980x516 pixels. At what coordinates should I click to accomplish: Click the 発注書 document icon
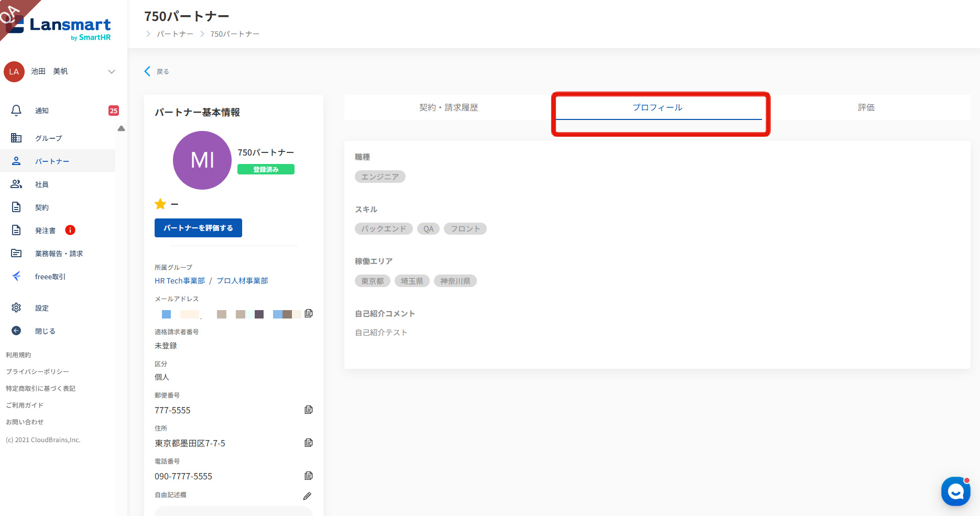coord(16,230)
